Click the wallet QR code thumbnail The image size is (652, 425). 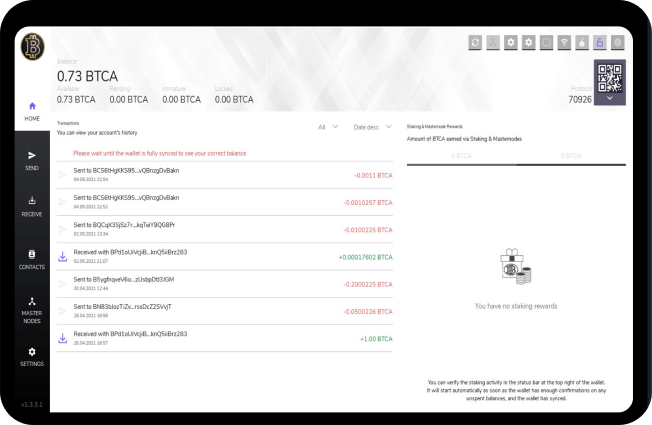(610, 76)
